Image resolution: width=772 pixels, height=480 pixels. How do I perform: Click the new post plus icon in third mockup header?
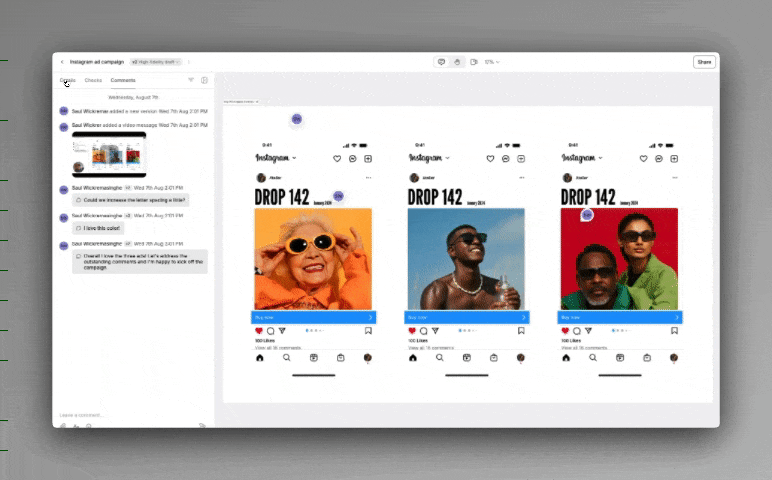[x=674, y=159]
